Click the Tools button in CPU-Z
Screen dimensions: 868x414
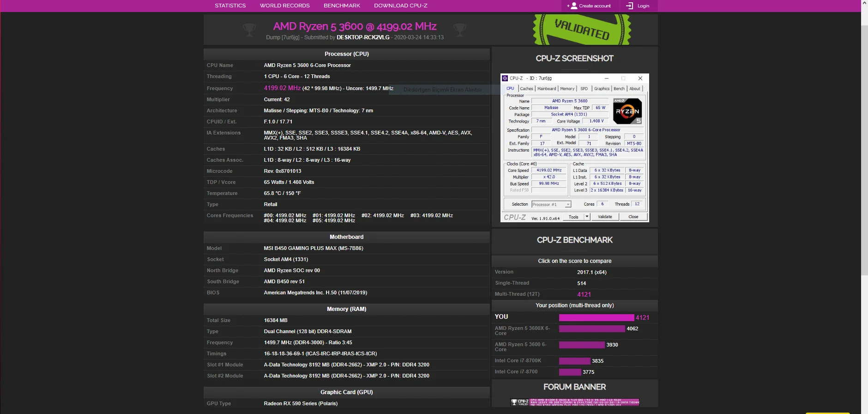[573, 217]
